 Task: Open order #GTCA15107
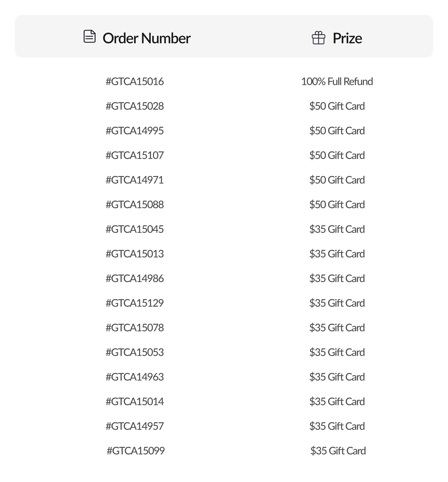(x=135, y=156)
